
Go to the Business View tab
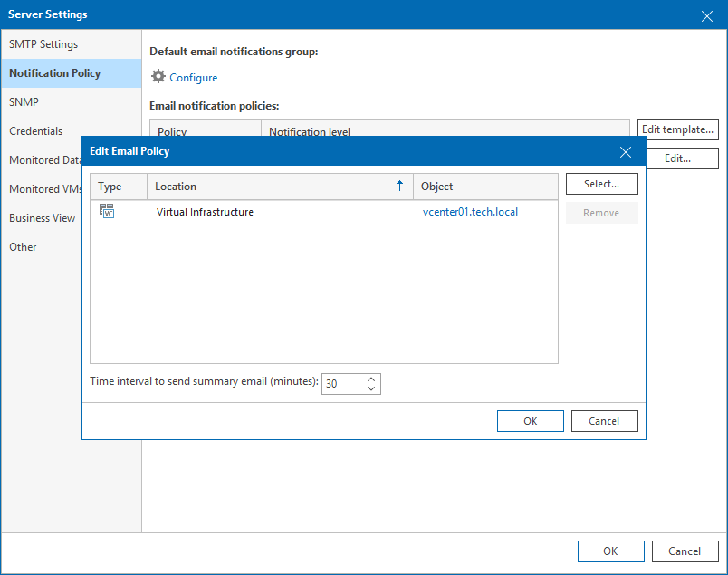pos(43,218)
